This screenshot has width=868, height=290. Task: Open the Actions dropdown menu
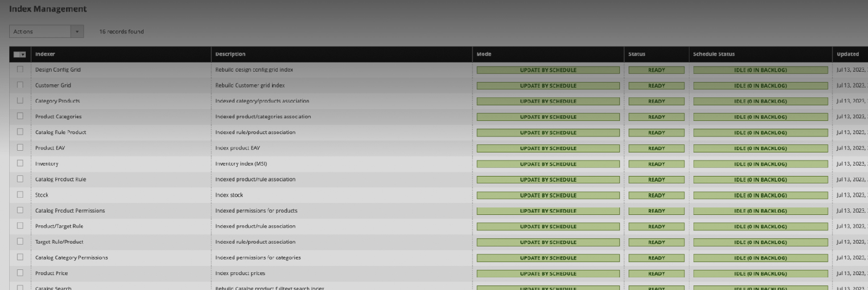tap(46, 32)
